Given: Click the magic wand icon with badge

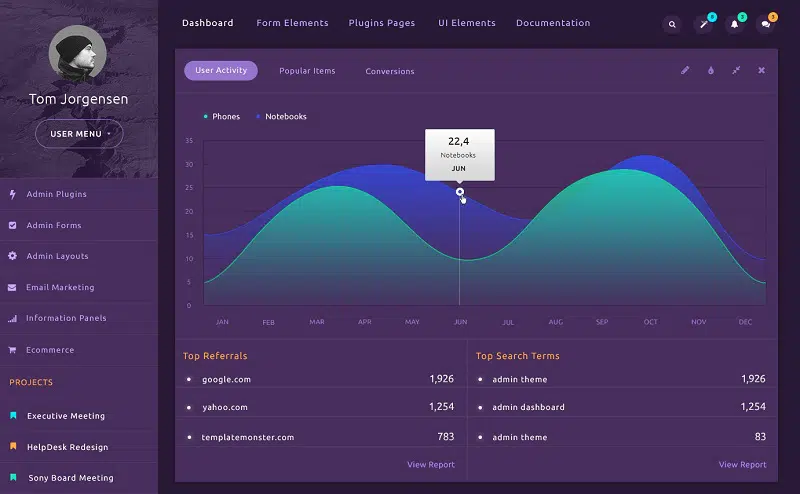Looking at the screenshot, I should [x=703, y=24].
